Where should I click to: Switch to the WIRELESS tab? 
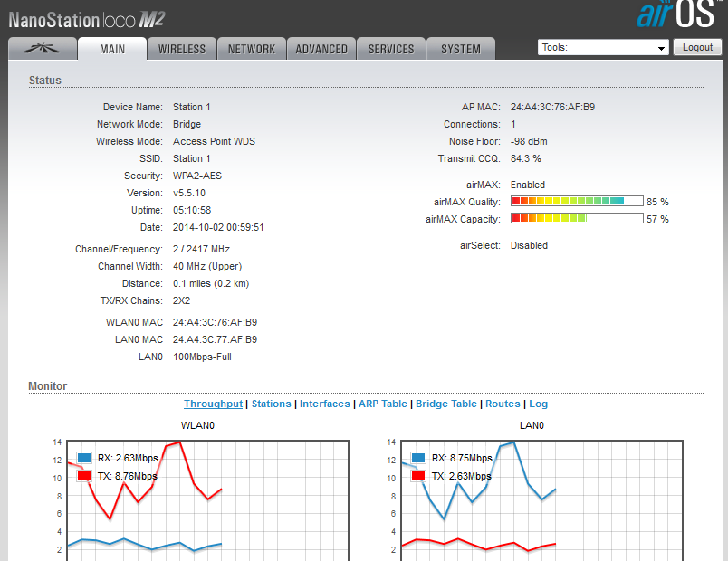[x=182, y=49]
